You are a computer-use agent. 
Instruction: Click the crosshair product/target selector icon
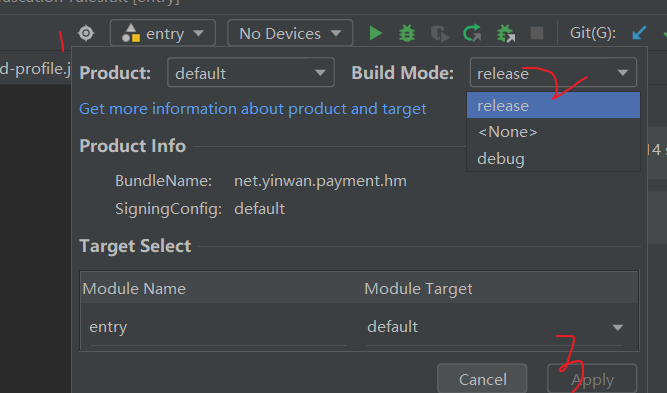(x=86, y=33)
